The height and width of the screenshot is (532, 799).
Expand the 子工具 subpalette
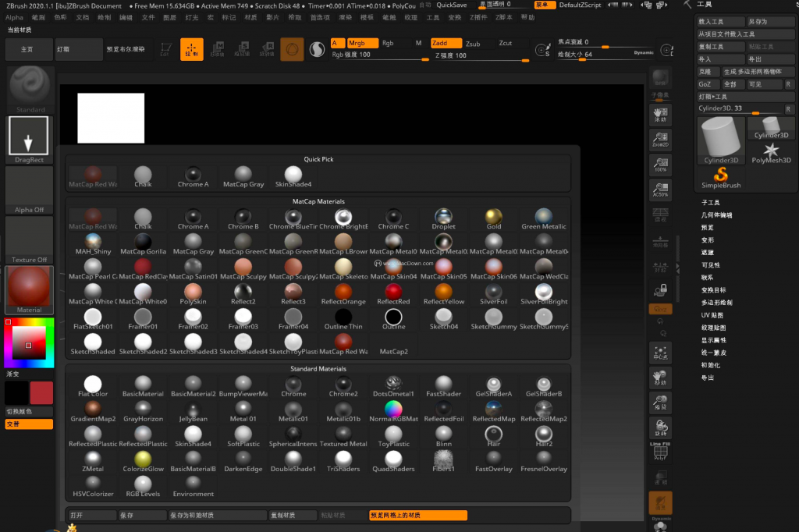pyautogui.click(x=710, y=202)
